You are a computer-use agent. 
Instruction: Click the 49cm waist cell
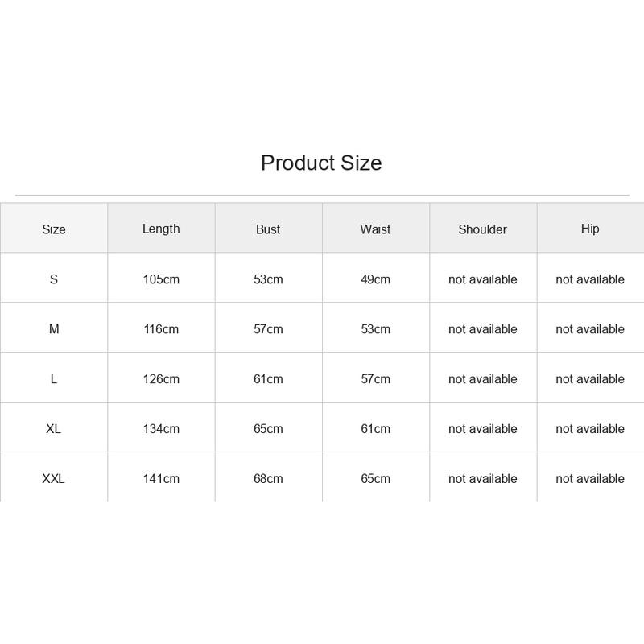pos(375,279)
